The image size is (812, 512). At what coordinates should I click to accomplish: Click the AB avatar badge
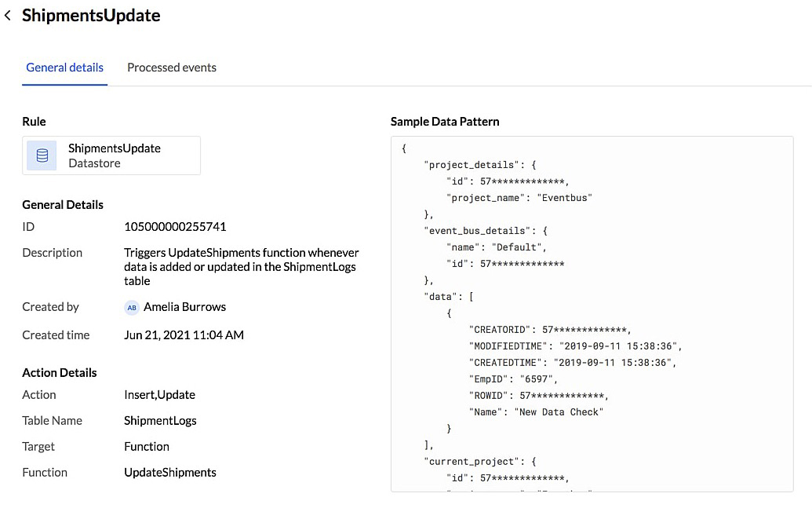[132, 307]
